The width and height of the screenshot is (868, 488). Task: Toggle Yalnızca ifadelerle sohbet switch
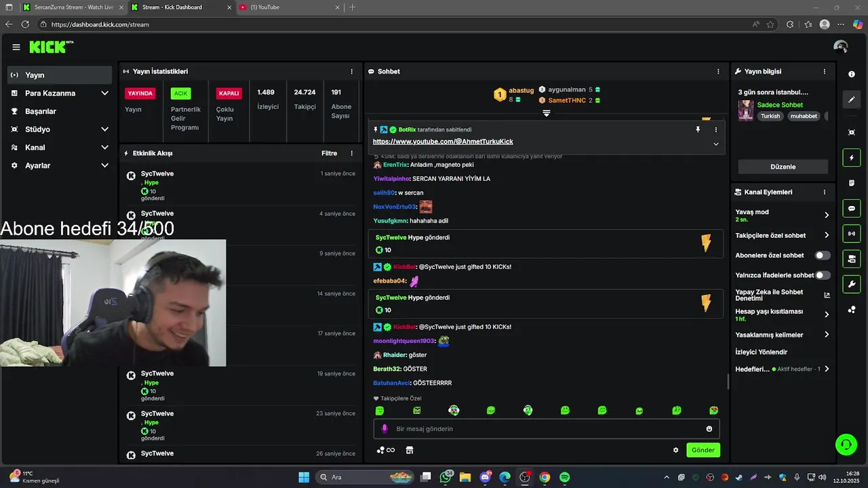click(x=823, y=275)
